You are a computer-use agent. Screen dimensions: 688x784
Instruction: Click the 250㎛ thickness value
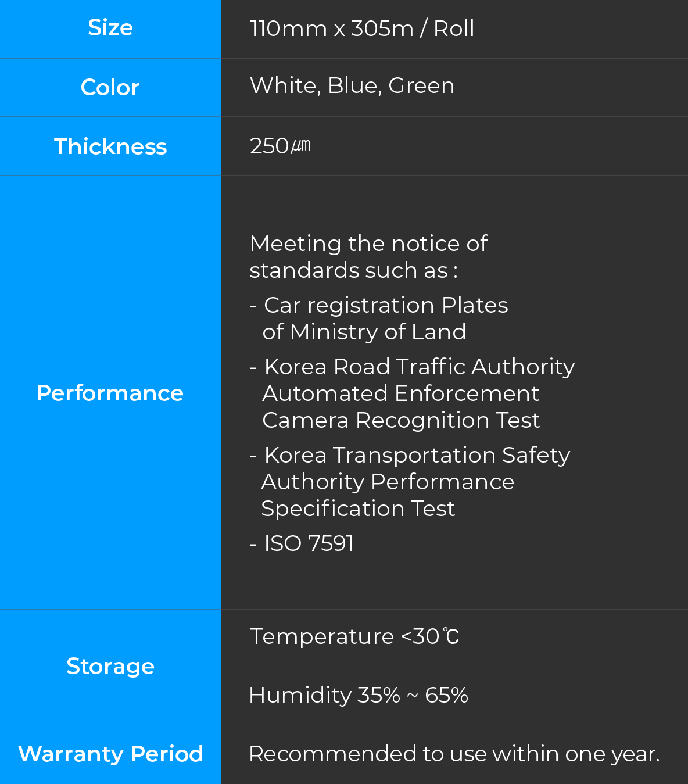coord(280,146)
